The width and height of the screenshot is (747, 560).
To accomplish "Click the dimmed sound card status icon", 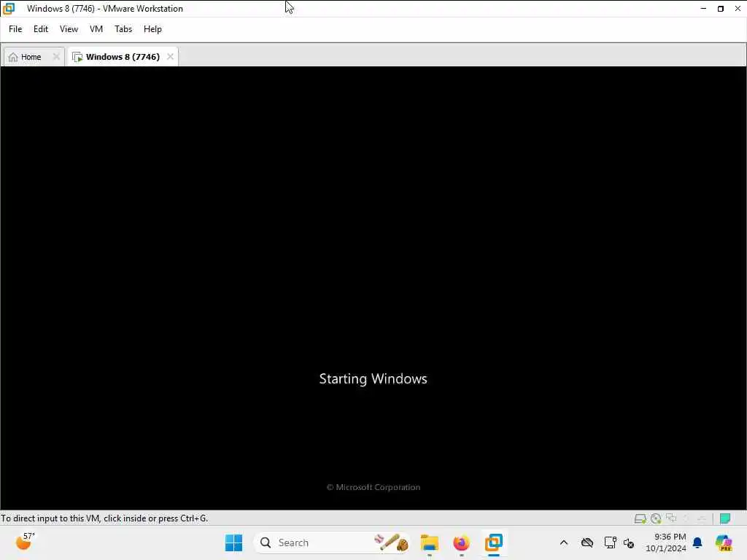I will [701, 518].
